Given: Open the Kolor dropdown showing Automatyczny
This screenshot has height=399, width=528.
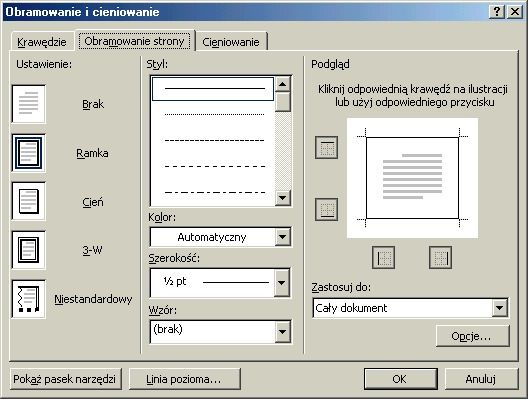Looking at the screenshot, I should pyautogui.click(x=220, y=237).
